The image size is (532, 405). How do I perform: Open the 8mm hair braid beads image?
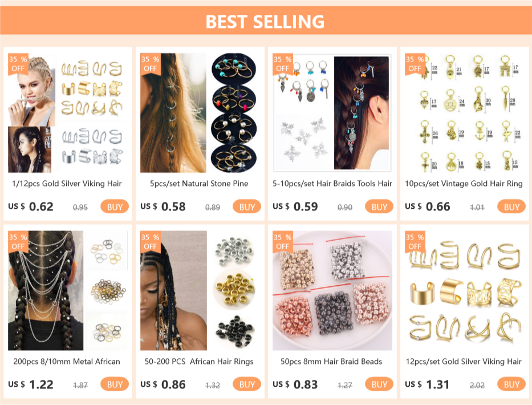pyautogui.click(x=332, y=290)
